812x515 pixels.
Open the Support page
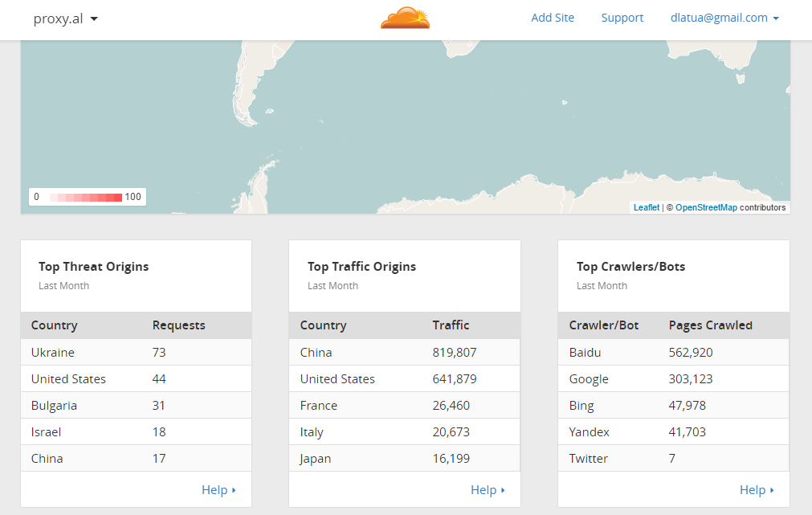622,18
